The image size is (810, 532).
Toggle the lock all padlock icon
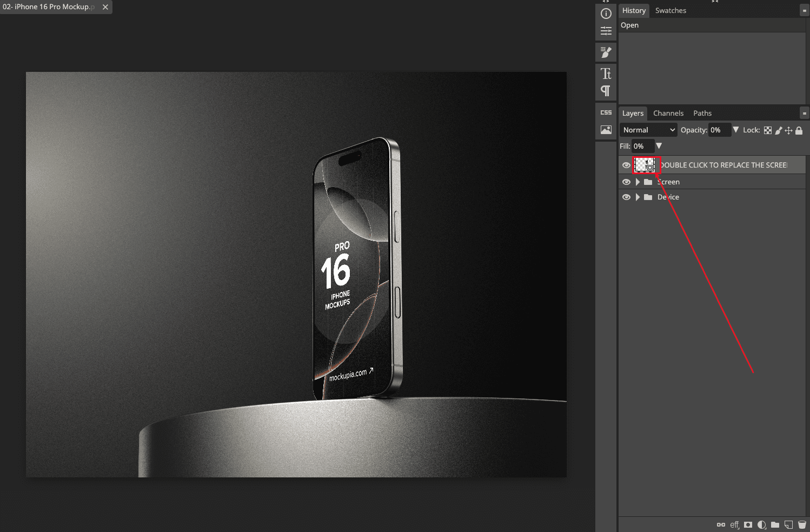pyautogui.click(x=799, y=130)
